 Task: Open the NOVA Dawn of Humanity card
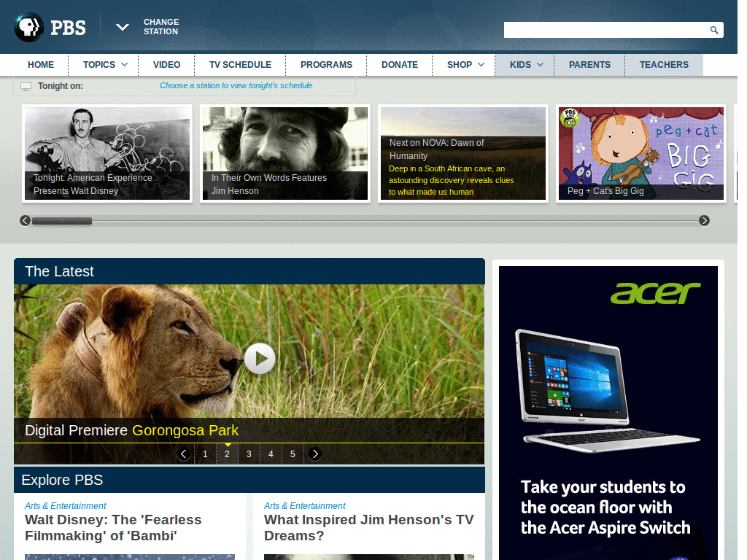[463, 153]
